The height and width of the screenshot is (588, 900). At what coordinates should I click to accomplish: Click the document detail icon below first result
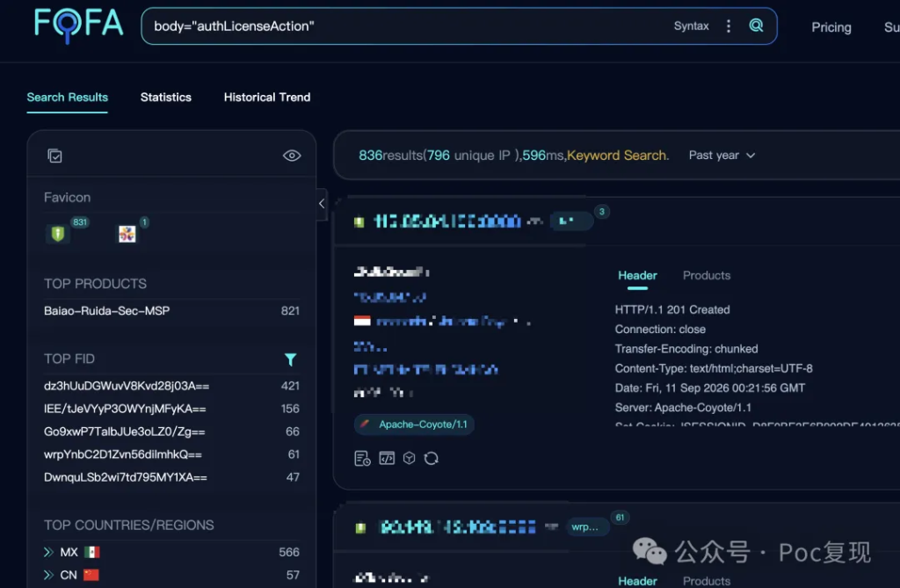click(362, 458)
